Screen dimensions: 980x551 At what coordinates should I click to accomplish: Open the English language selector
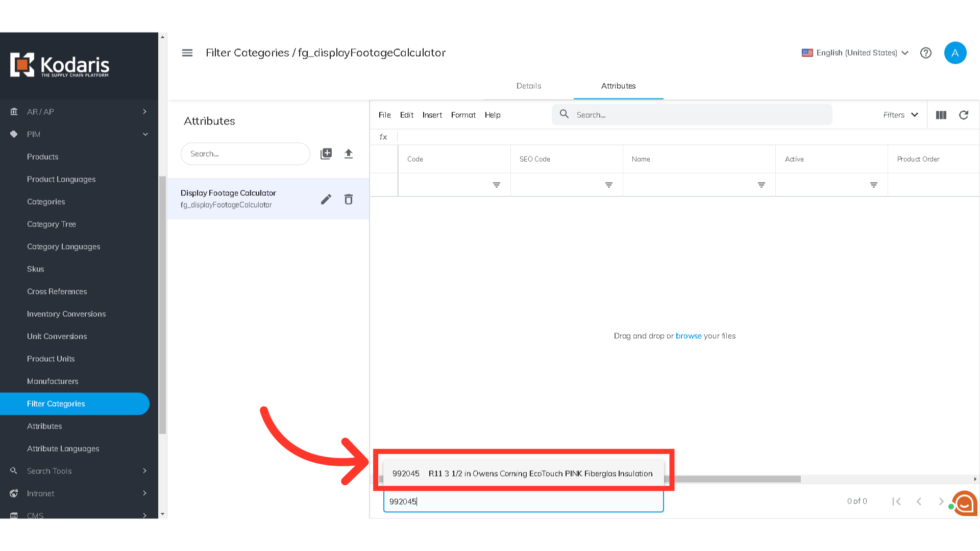(x=855, y=53)
